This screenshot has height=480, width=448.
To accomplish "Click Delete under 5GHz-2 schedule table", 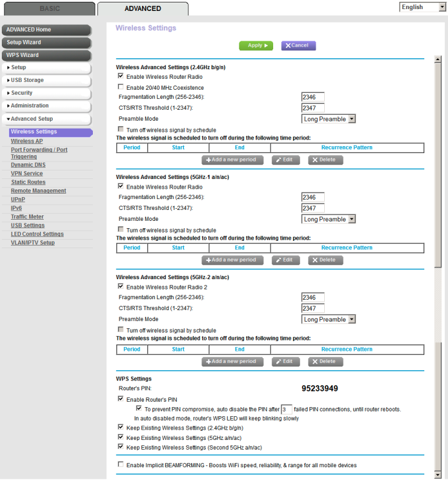I will [x=325, y=362].
